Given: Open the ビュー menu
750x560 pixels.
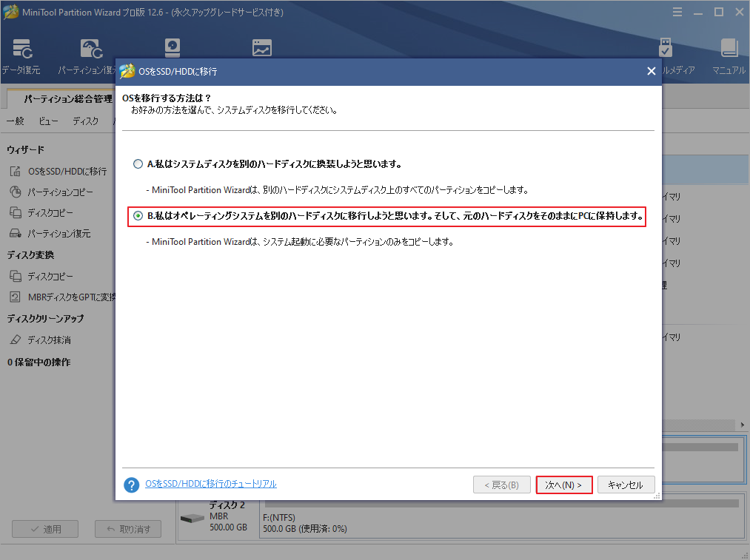Looking at the screenshot, I should [47, 121].
